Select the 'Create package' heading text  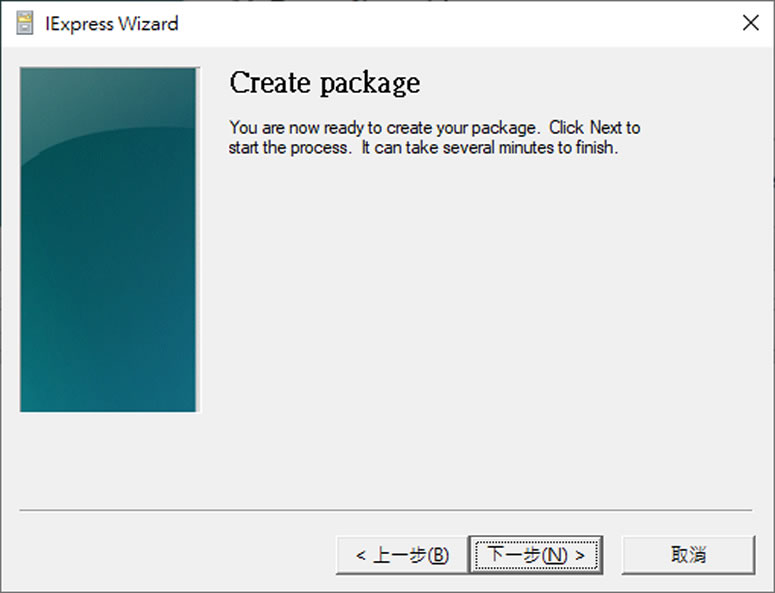[x=325, y=84]
